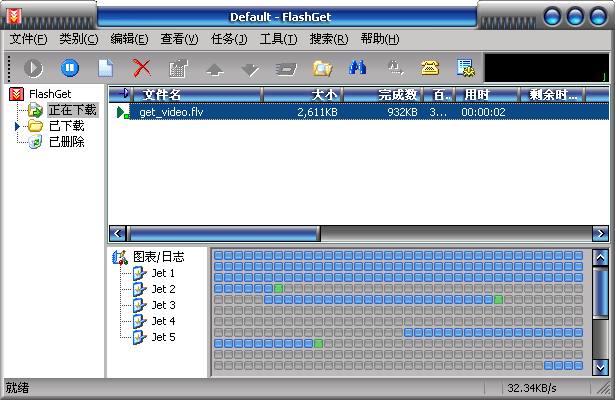Screen dimensions: 615x400
Task: Click the black speed graph display
Action: pyautogui.click(x=546, y=68)
